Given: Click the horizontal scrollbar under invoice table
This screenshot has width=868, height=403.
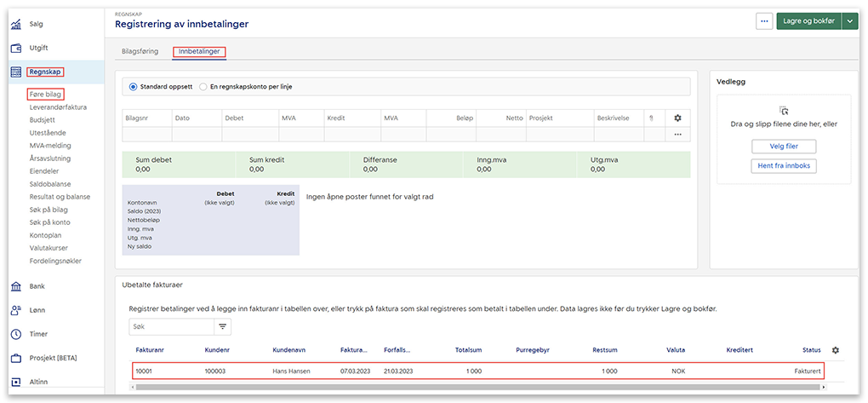Looking at the screenshot, I should (477, 387).
